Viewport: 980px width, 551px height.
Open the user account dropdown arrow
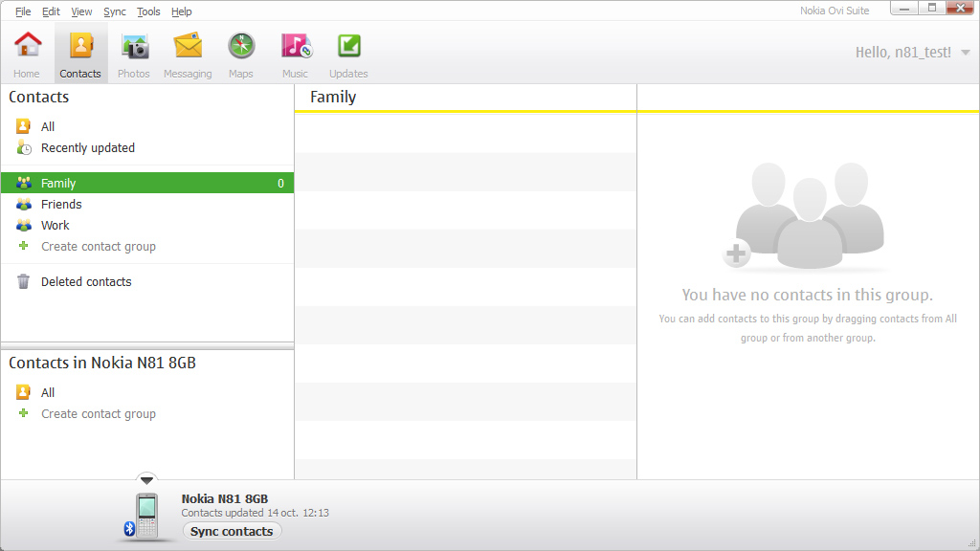point(966,53)
